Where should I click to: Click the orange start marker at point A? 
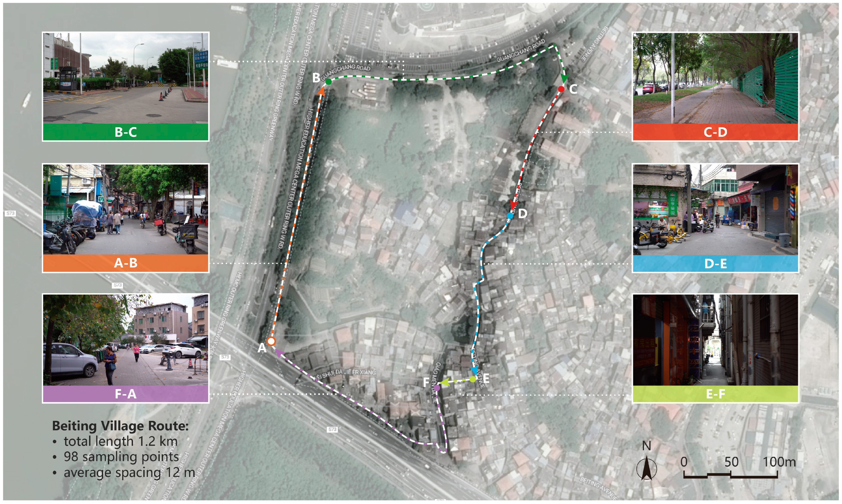coord(271,341)
